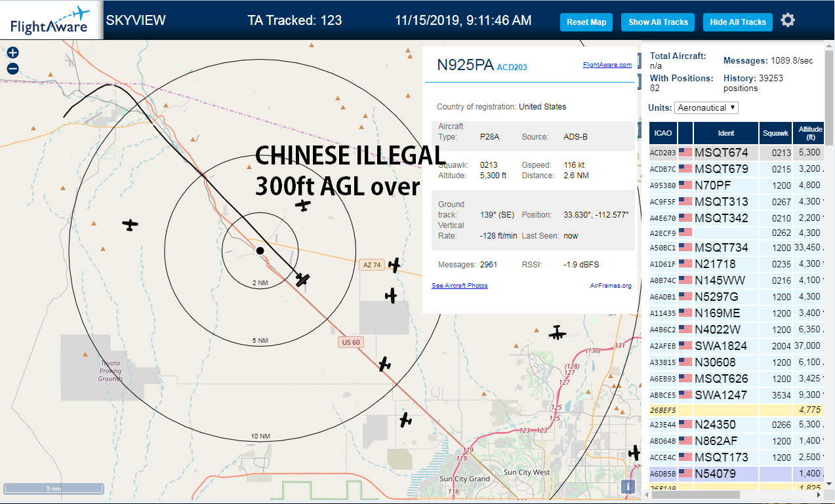Select the MSQT313 aircraft row
Viewport: 835px width, 504px height.
[737, 201]
